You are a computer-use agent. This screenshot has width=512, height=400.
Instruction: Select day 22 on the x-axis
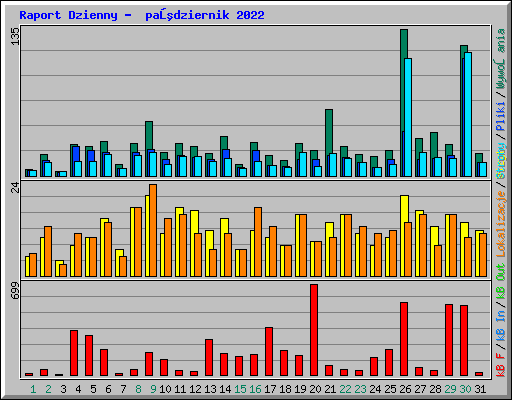pyautogui.click(x=345, y=389)
